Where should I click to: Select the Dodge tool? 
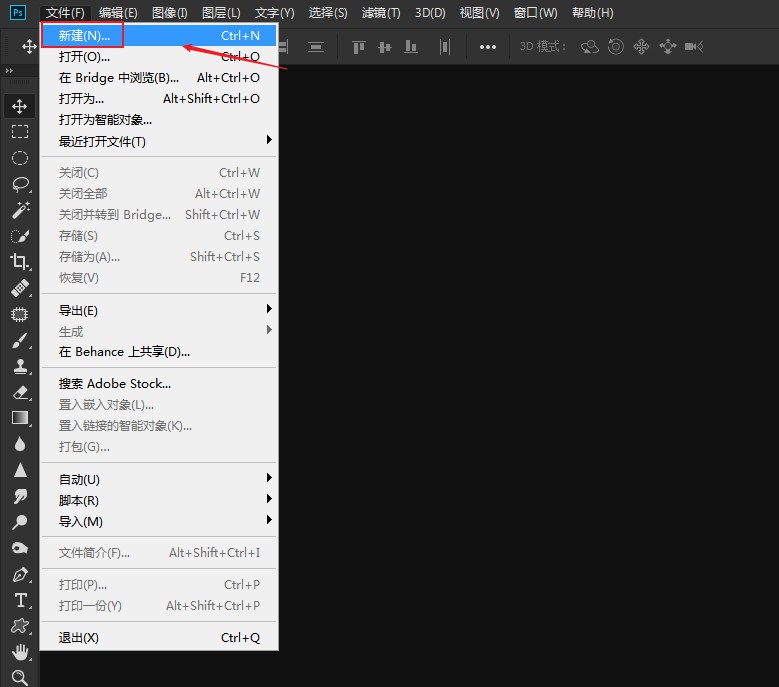click(x=19, y=522)
